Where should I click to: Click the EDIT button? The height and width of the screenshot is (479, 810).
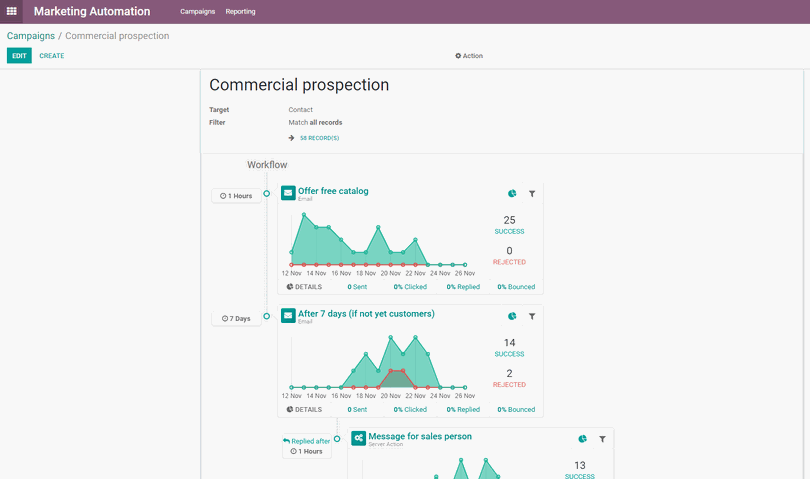tap(19, 55)
